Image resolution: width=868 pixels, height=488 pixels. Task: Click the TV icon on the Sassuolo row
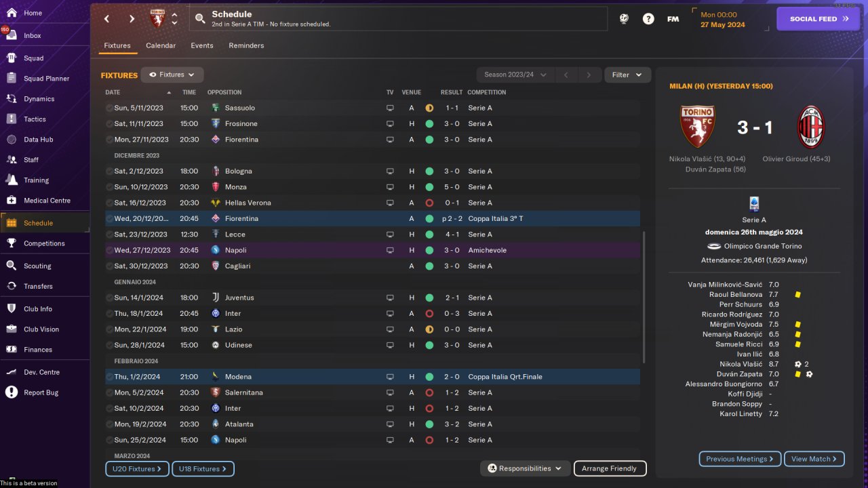[x=390, y=108]
